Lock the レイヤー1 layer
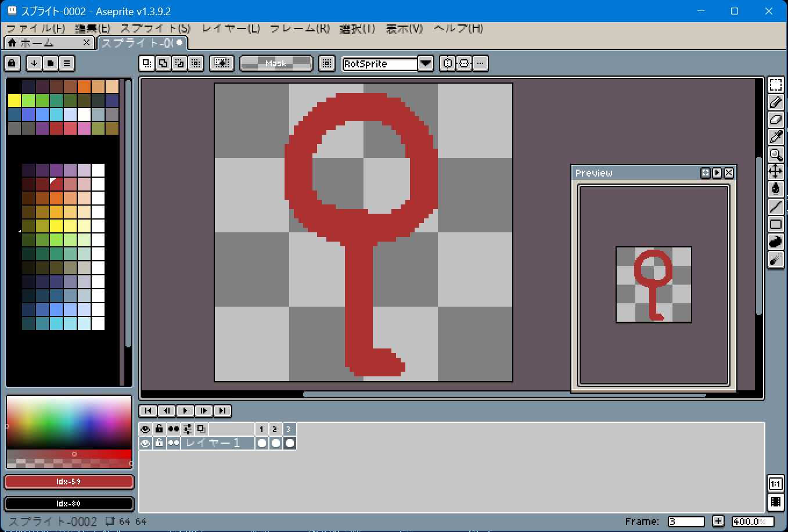The width and height of the screenshot is (788, 532). (x=159, y=443)
